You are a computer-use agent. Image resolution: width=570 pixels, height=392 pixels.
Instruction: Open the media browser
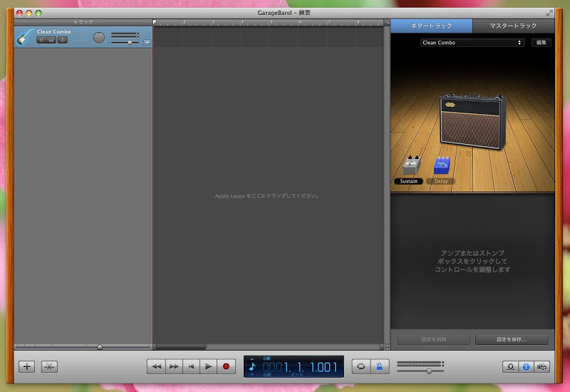click(x=541, y=367)
